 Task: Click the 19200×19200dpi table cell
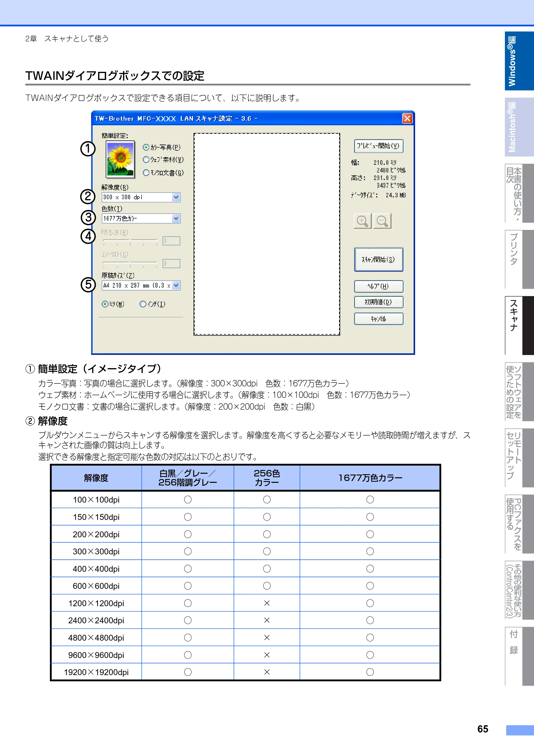pyautogui.click(x=96, y=672)
